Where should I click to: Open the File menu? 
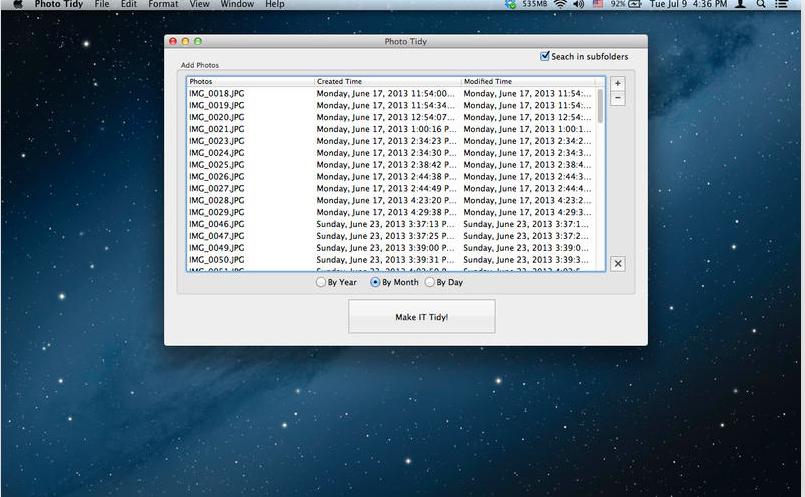click(102, 4)
